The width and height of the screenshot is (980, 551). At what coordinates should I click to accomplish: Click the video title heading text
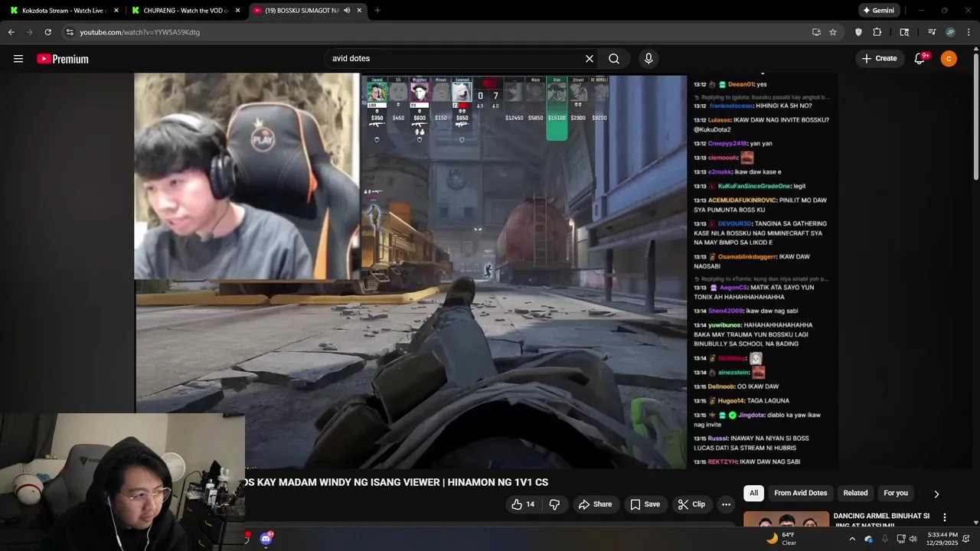(x=397, y=482)
